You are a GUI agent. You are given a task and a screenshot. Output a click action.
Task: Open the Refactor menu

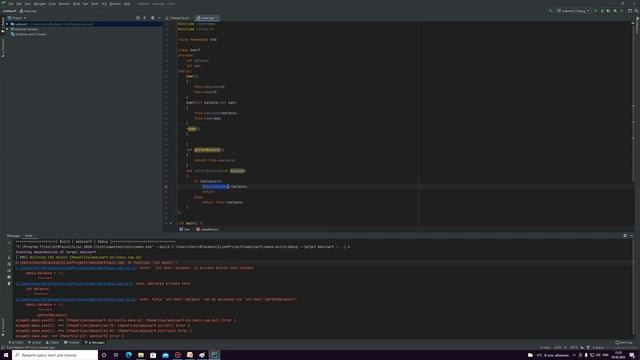[64, 4]
